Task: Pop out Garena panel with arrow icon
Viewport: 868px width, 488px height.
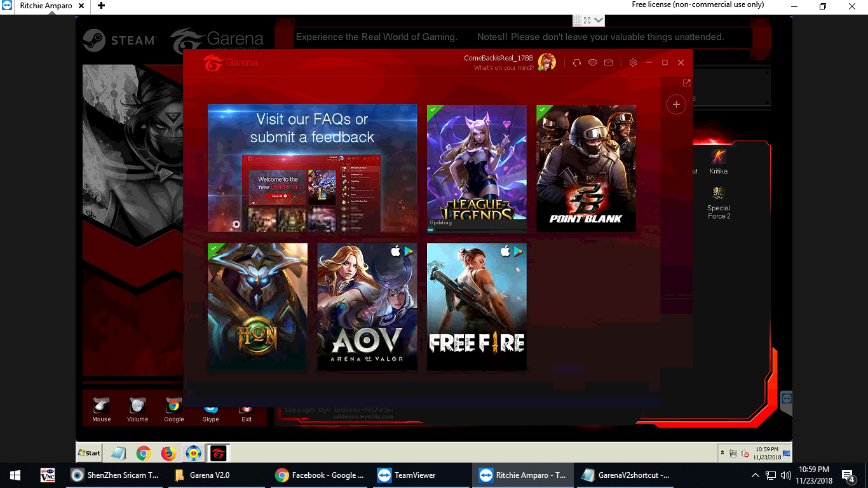Action: [x=686, y=83]
